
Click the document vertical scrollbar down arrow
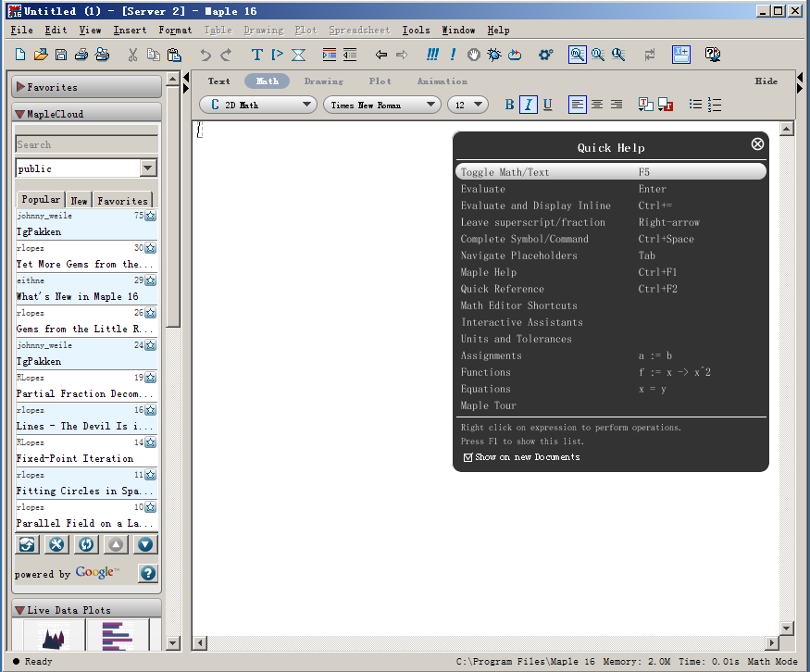click(x=786, y=628)
